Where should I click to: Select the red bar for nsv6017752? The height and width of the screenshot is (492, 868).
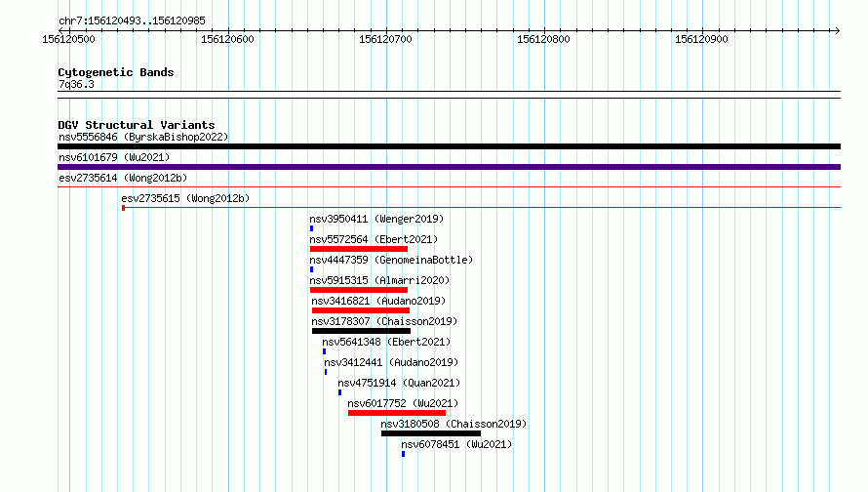pyautogui.click(x=397, y=413)
